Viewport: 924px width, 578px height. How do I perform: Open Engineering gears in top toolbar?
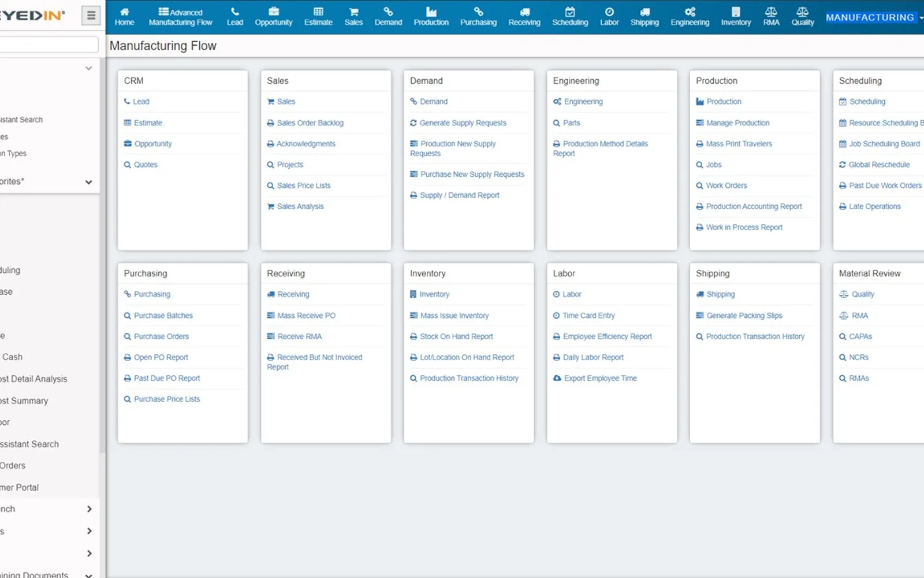pos(690,17)
